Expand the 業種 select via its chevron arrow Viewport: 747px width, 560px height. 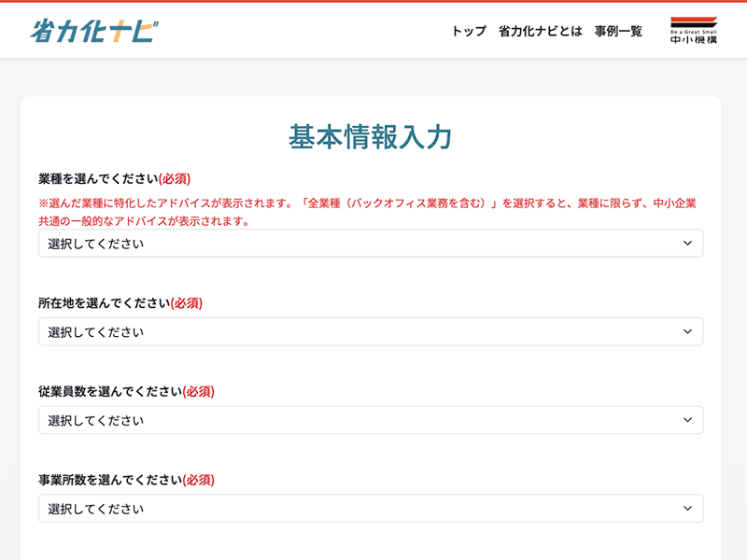[x=688, y=243]
